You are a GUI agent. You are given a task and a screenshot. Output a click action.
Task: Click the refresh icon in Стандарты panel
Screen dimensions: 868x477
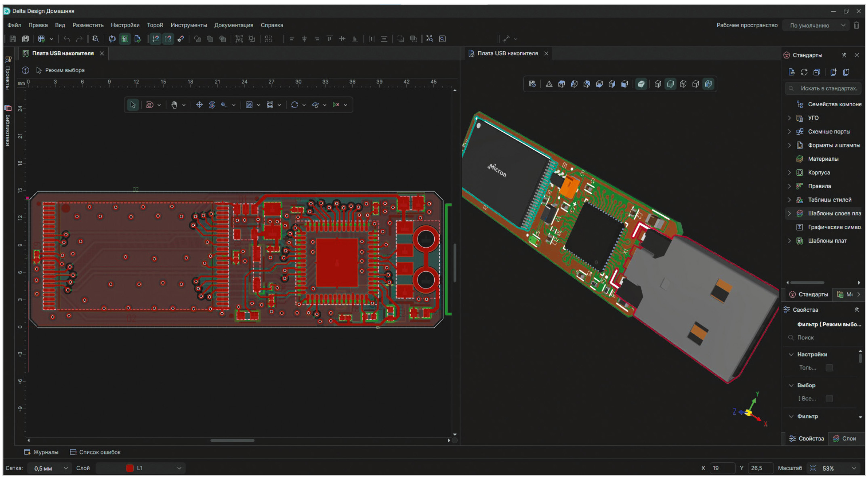(x=804, y=72)
